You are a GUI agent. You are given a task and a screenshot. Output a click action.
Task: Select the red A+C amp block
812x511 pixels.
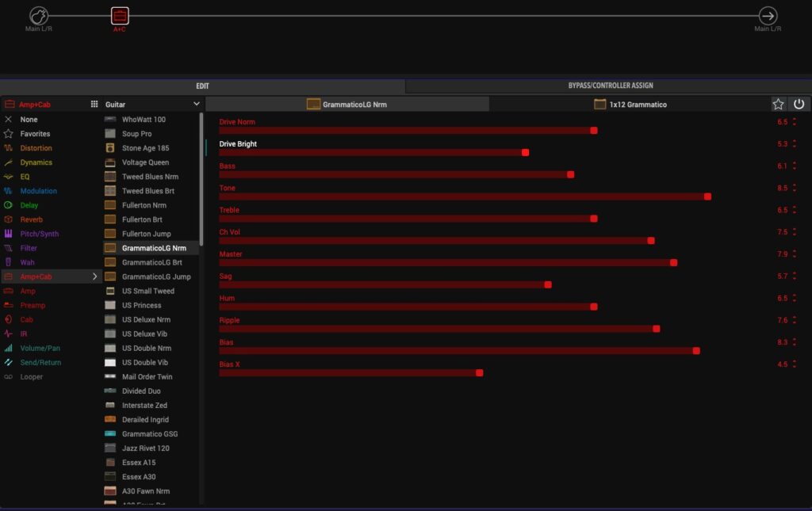[120, 16]
